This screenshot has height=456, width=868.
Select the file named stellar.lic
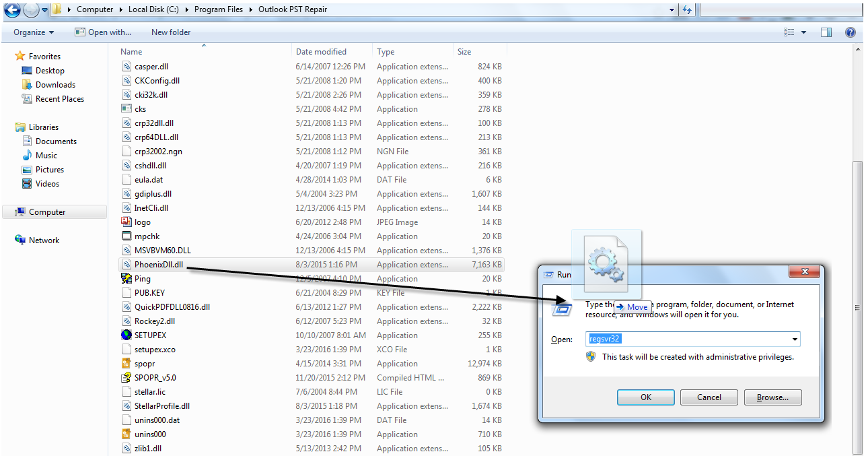click(151, 392)
